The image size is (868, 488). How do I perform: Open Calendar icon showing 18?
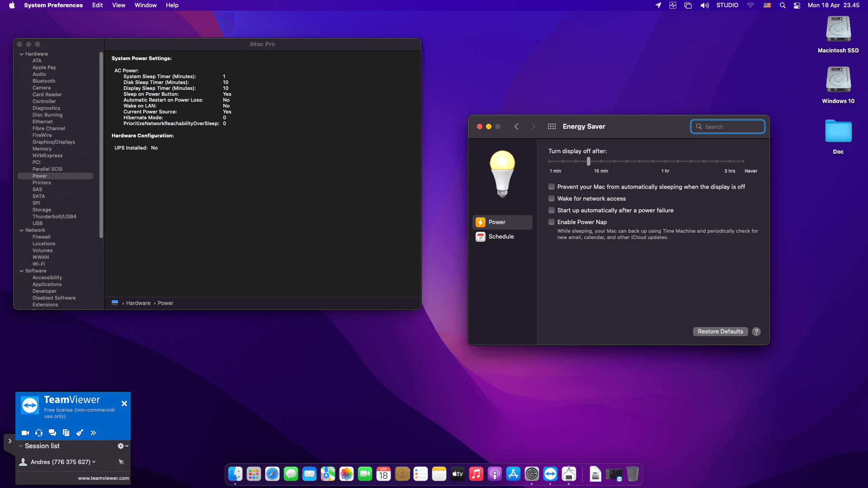383,474
